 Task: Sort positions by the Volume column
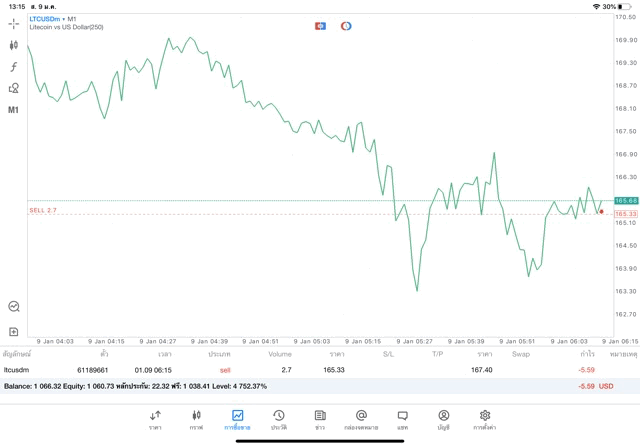(280, 354)
